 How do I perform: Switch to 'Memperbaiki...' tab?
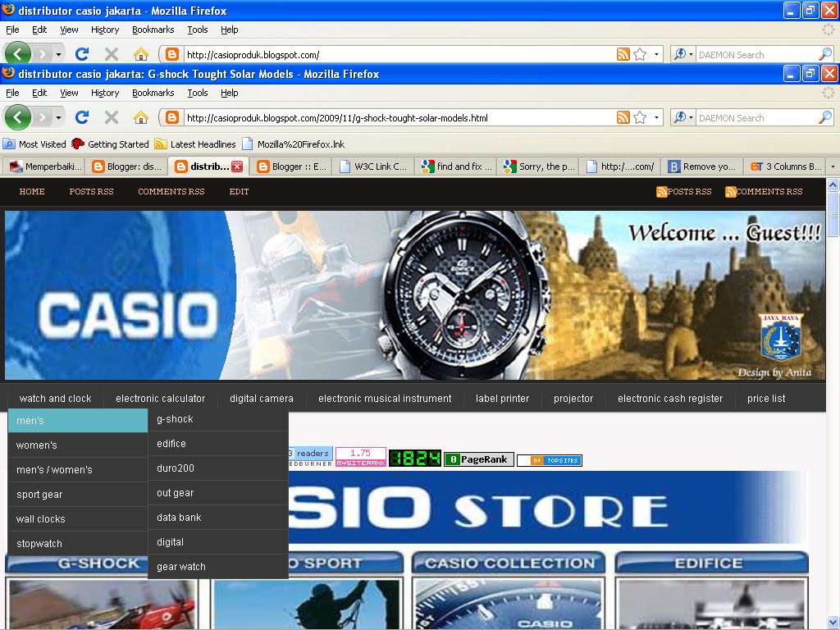point(44,167)
